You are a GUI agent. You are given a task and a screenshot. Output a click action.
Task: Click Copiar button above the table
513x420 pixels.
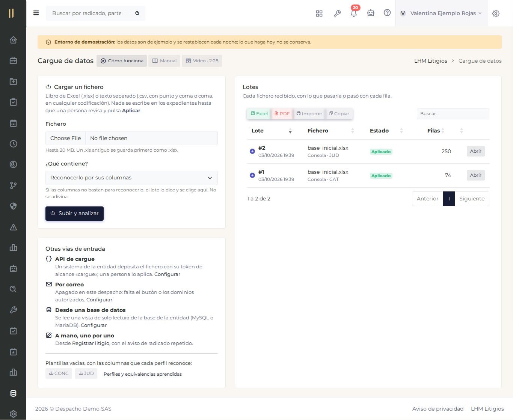pyautogui.click(x=339, y=114)
